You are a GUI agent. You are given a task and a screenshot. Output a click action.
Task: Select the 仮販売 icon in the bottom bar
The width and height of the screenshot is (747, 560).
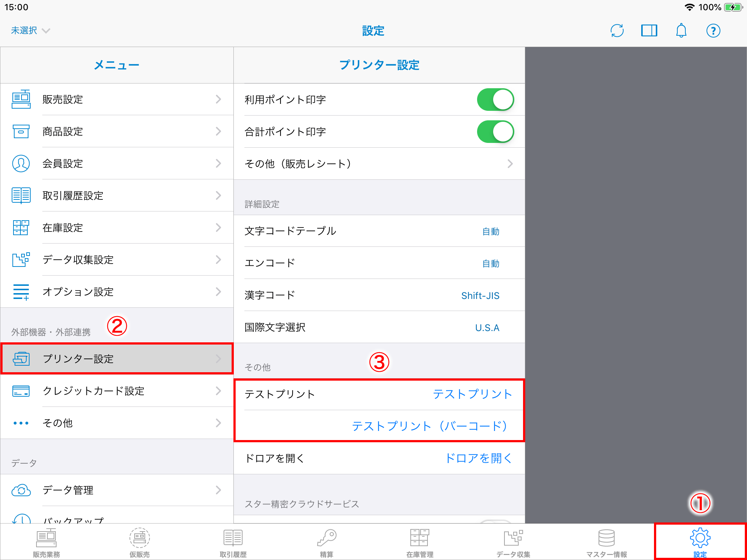(139, 542)
